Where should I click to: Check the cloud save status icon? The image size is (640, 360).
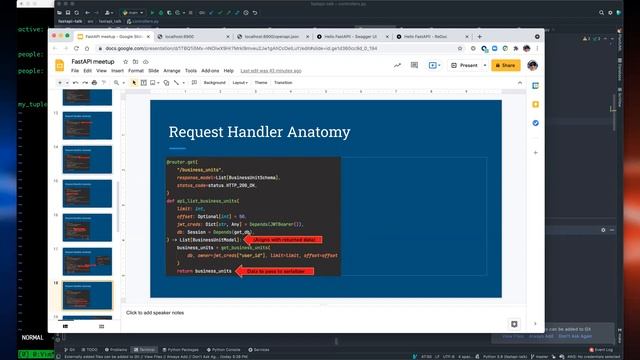pyautogui.click(x=145, y=62)
